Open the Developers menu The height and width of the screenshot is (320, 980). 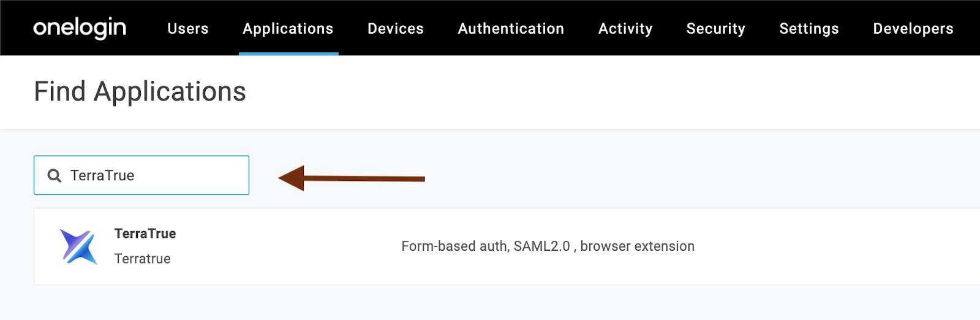point(913,29)
